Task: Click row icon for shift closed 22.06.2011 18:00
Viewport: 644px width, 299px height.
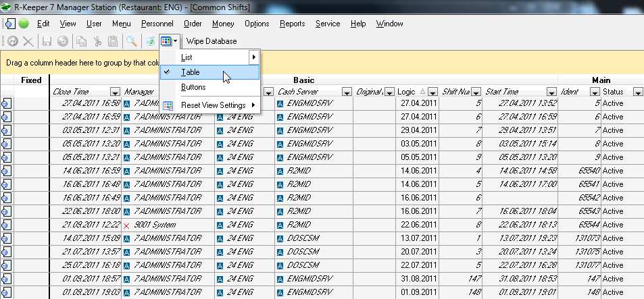Action: pyautogui.click(x=6, y=212)
